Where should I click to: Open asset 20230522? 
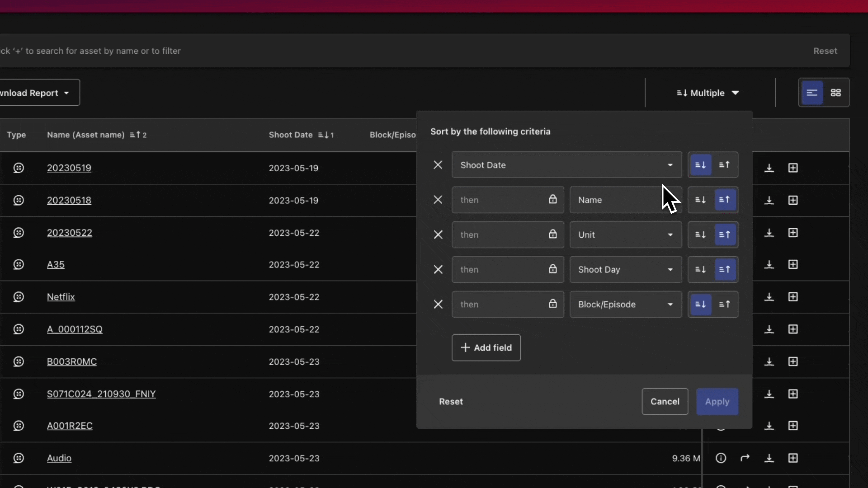(70, 233)
